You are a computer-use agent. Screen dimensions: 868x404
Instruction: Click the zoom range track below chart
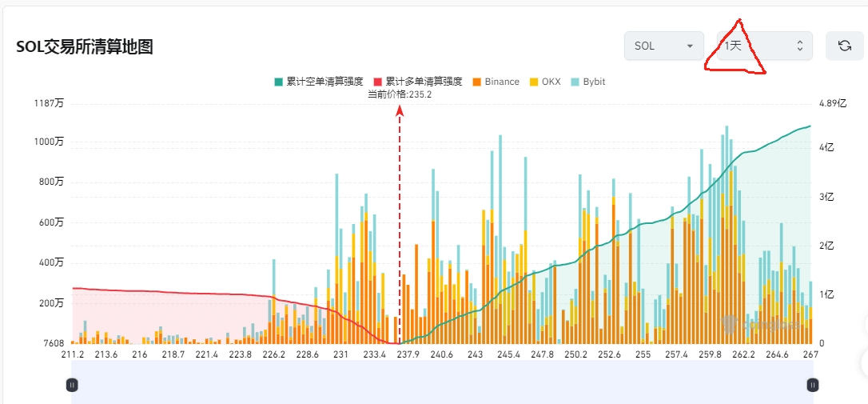click(x=440, y=382)
